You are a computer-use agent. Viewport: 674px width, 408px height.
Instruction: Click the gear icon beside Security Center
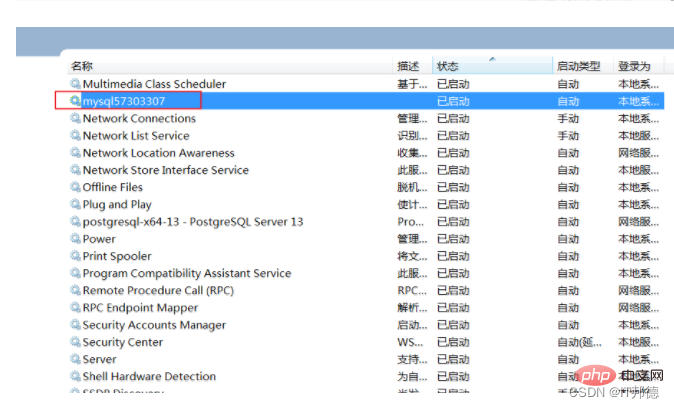[75, 341]
